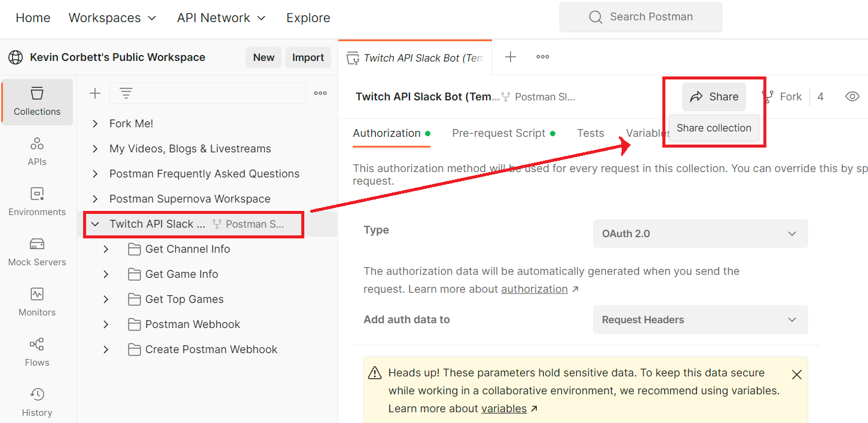
Task: Expand the Fork Me! collection
Action: pos(94,124)
